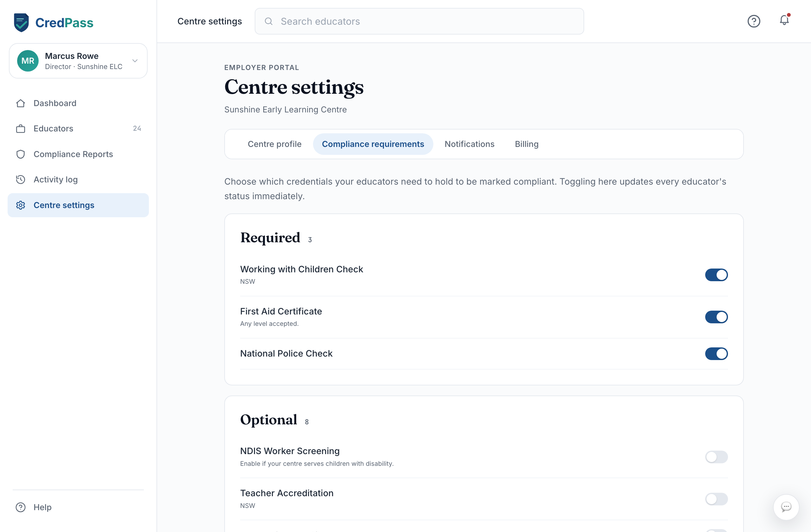The width and height of the screenshot is (811, 532).
Task: Disable Working with Children Check requirement
Action: click(x=716, y=275)
